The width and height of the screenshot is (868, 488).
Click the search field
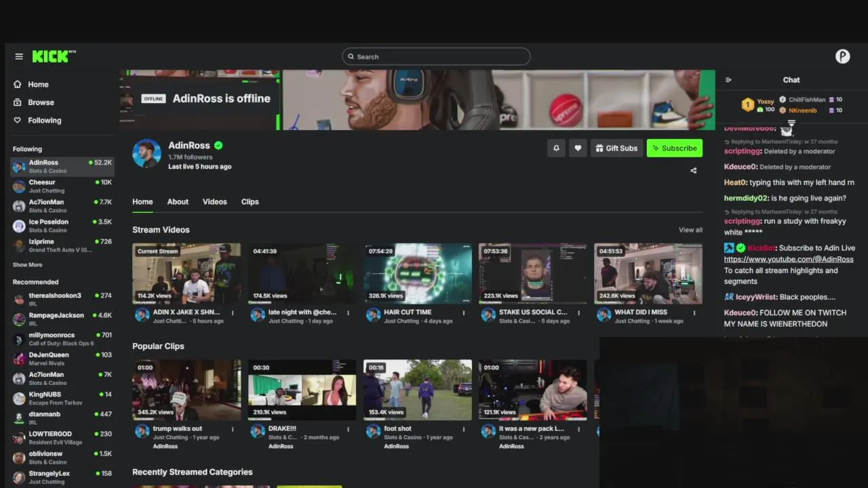click(x=436, y=57)
